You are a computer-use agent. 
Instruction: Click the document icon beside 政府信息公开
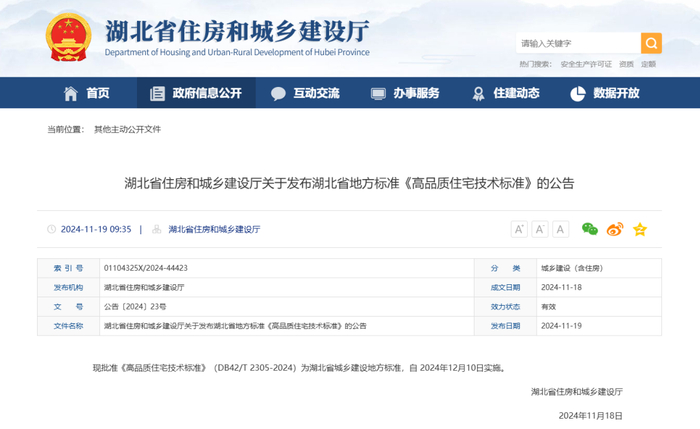pos(157,93)
